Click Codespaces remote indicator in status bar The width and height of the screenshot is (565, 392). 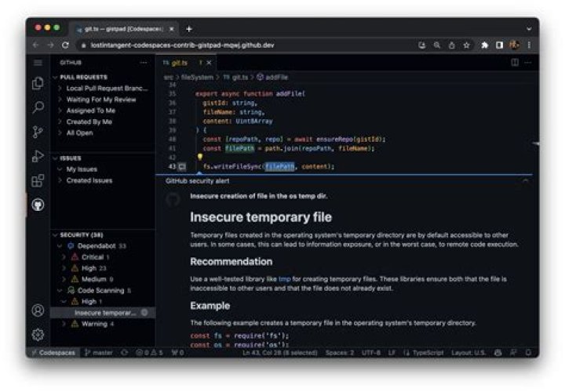pos(53,353)
